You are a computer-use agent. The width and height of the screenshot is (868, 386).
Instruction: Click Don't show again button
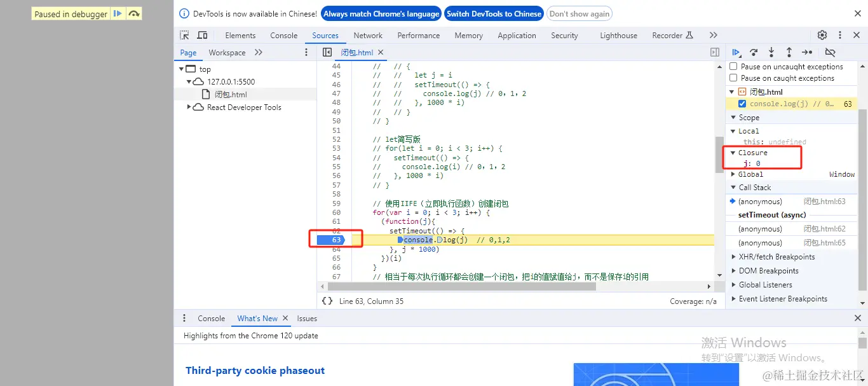click(x=579, y=13)
